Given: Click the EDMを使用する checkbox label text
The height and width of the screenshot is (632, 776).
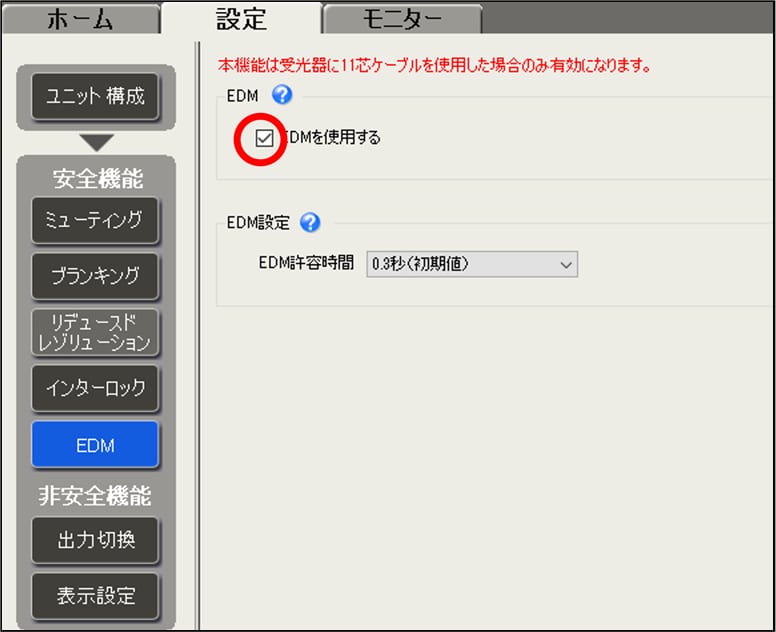Looking at the screenshot, I should [x=331, y=138].
